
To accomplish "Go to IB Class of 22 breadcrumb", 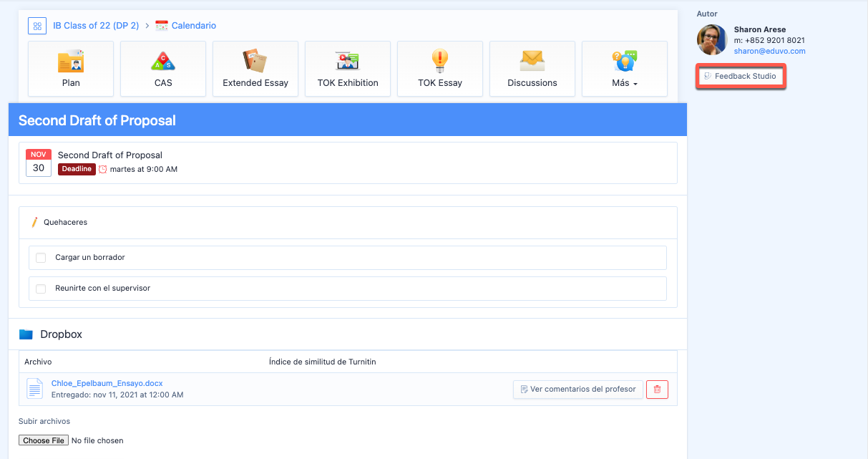I will [96, 26].
